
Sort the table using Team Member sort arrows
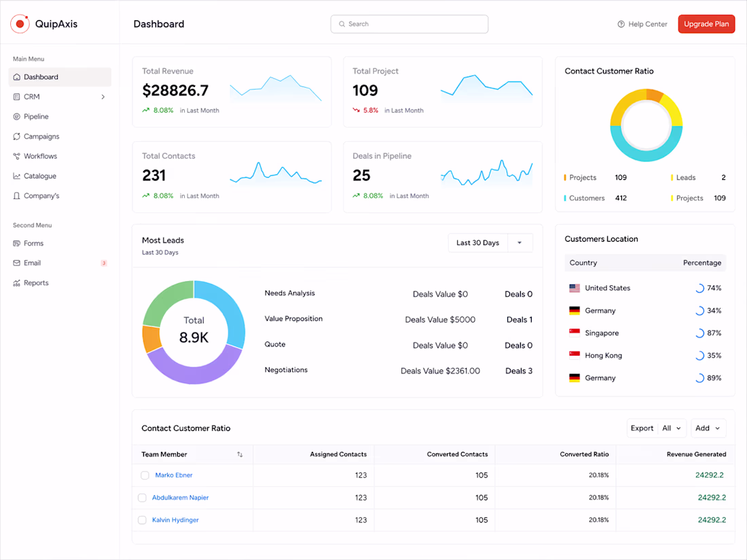(240, 454)
